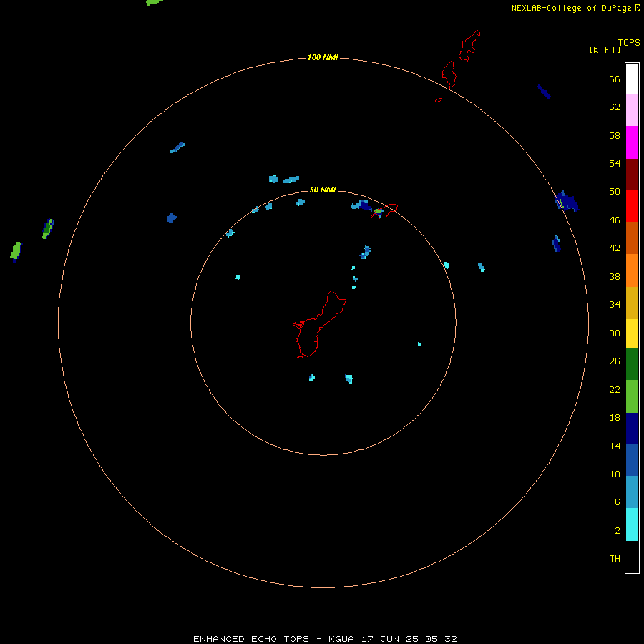
Task: Click the 54 legend value
Action: point(615,163)
